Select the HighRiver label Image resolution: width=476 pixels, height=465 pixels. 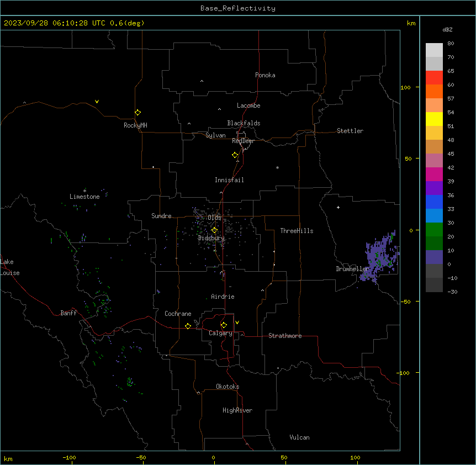pos(237,410)
